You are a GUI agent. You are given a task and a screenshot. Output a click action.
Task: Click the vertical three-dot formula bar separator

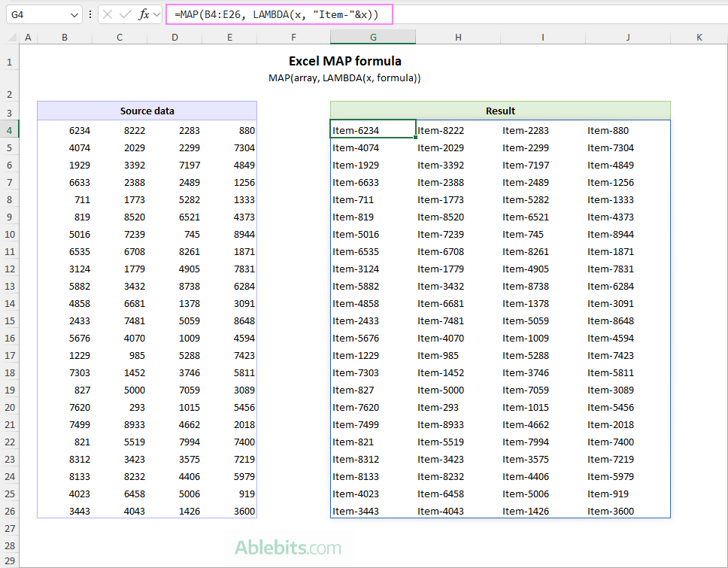coord(90,14)
